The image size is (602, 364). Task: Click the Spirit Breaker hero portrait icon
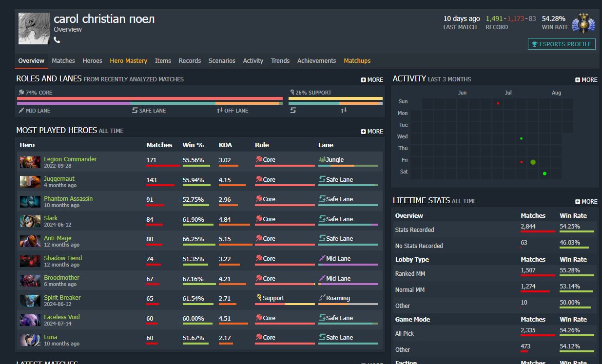pos(30,301)
